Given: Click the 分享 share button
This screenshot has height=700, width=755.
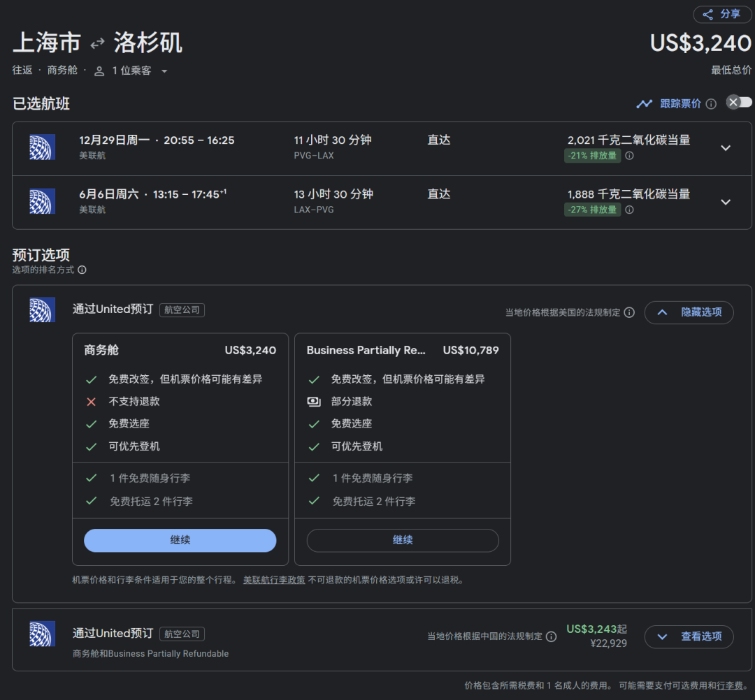Looking at the screenshot, I should click(x=722, y=15).
